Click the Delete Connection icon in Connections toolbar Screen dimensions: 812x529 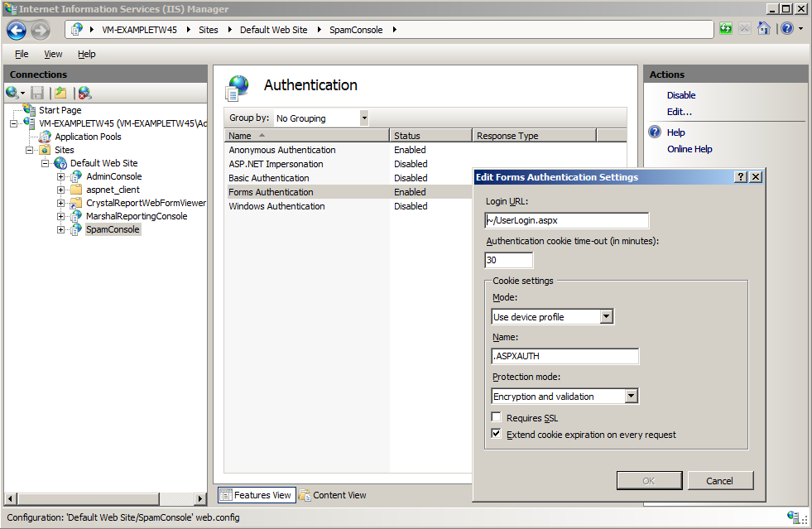[84, 93]
